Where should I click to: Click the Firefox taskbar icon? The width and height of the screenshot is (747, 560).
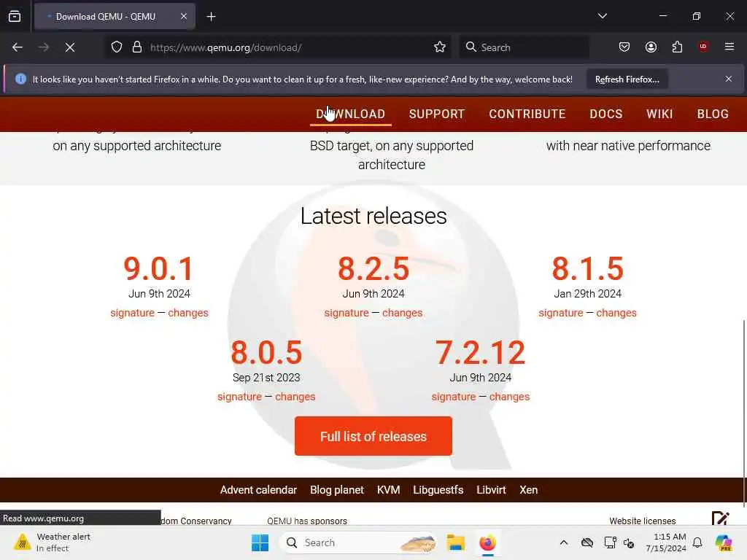(x=487, y=542)
